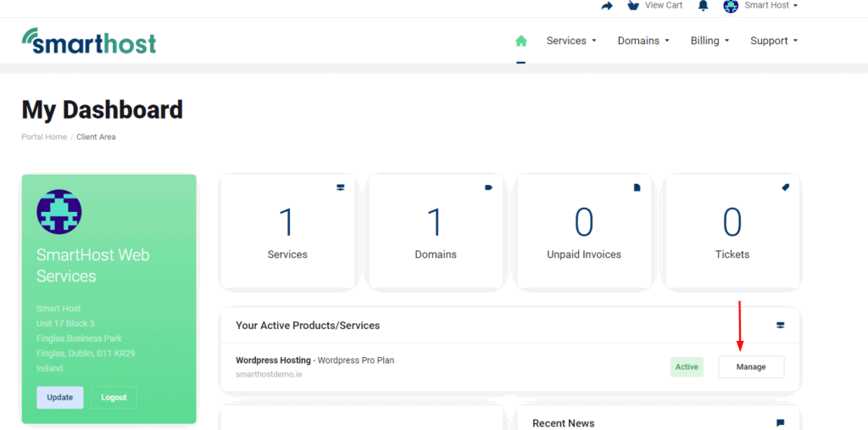Viewport: 868px width, 430px height.
Task: Go to home via the green house icon
Action: pos(521,41)
